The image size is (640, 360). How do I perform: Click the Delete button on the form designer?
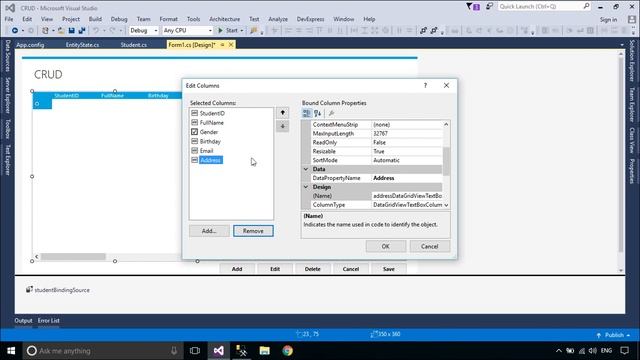(x=313, y=269)
